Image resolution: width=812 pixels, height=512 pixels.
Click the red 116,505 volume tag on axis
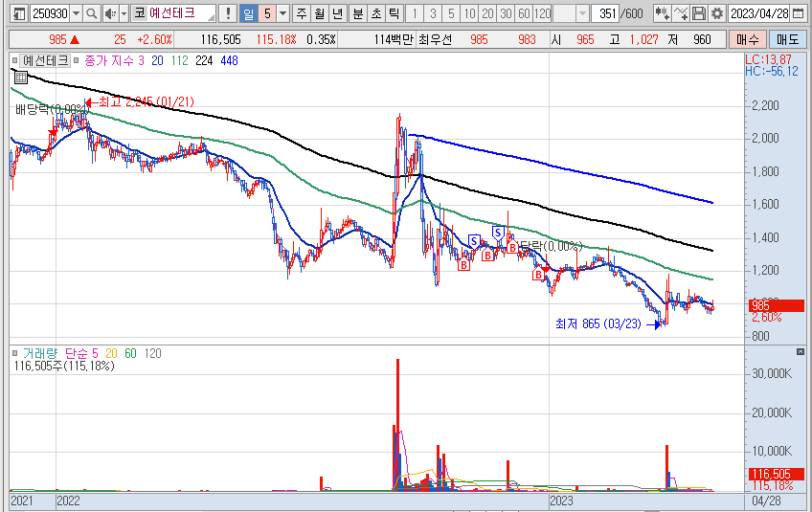coord(776,474)
